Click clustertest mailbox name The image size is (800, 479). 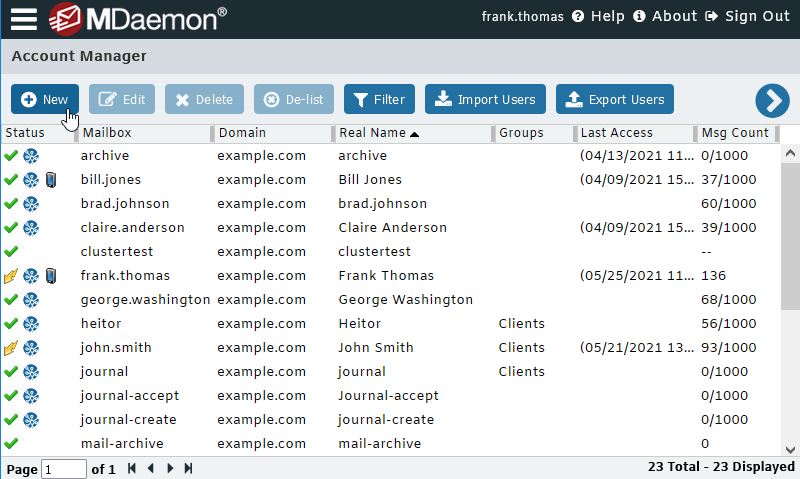point(117,251)
